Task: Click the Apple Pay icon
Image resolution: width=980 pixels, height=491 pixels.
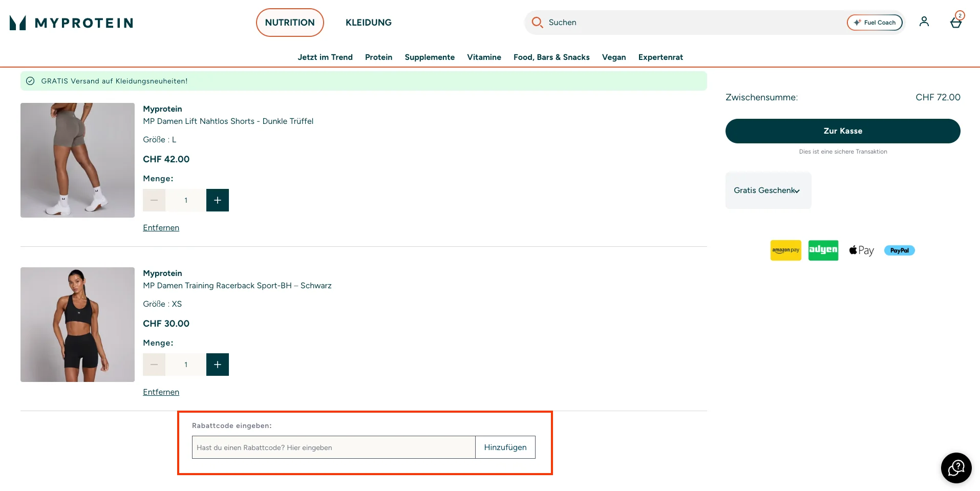Action: (x=861, y=250)
